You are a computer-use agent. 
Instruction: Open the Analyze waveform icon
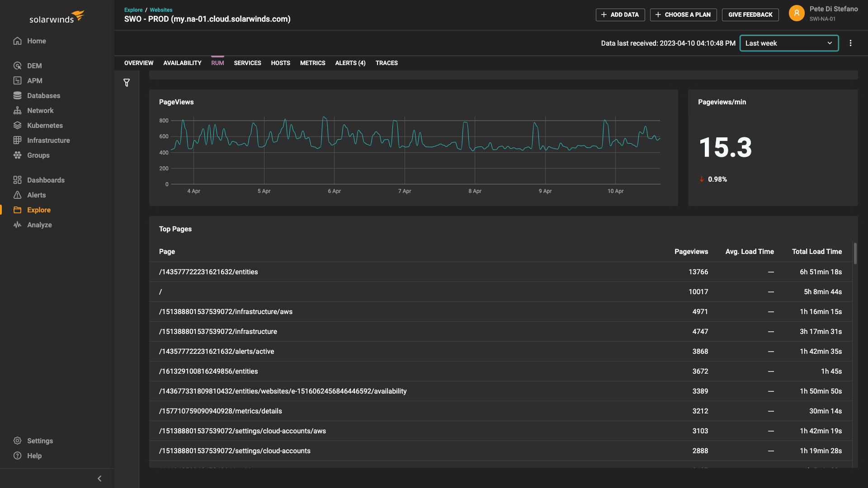coord(18,225)
